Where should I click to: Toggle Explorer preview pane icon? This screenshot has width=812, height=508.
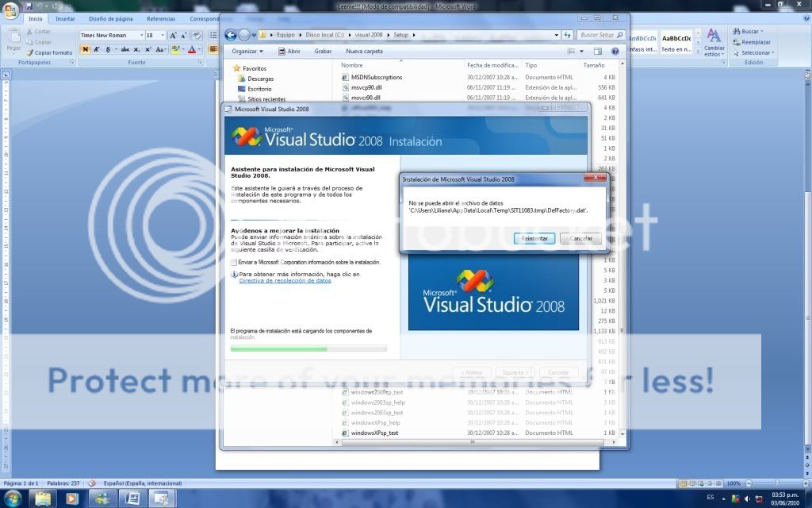pos(598,52)
